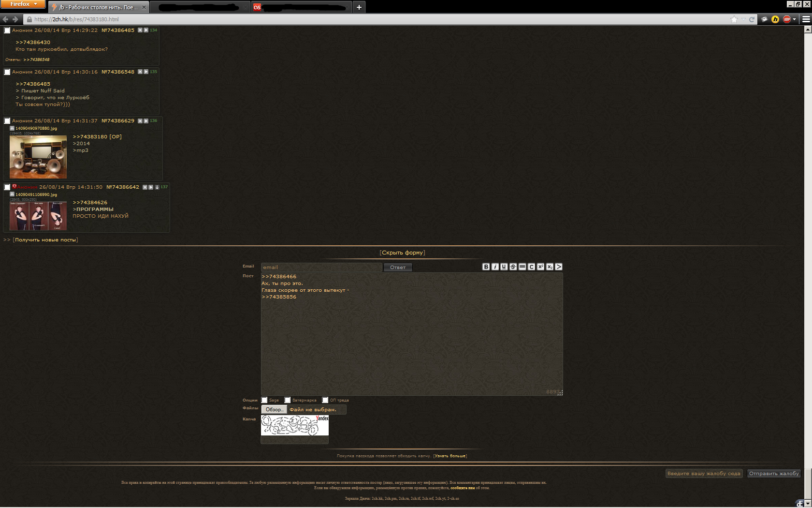Apply superscript formatting in post toolbar
Image resolution: width=812 pixels, height=508 pixels.
(x=540, y=267)
